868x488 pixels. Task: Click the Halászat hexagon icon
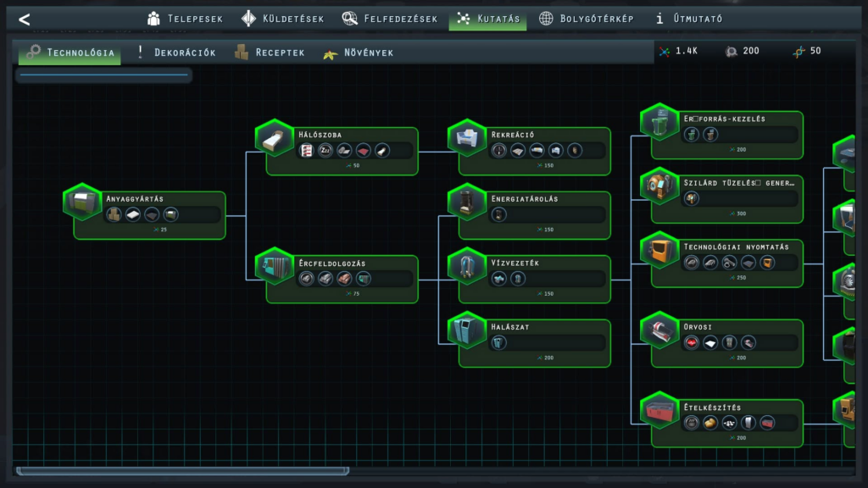point(467,331)
